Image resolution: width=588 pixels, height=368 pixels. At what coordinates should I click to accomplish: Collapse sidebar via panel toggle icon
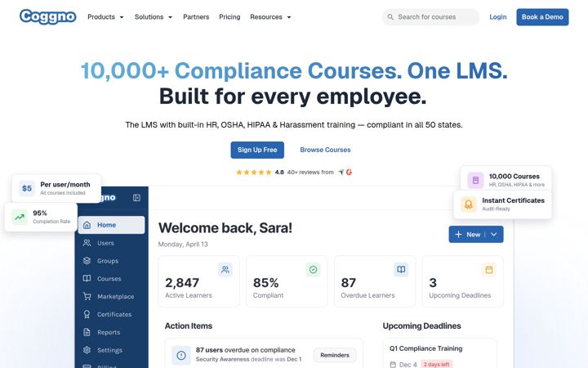136,198
